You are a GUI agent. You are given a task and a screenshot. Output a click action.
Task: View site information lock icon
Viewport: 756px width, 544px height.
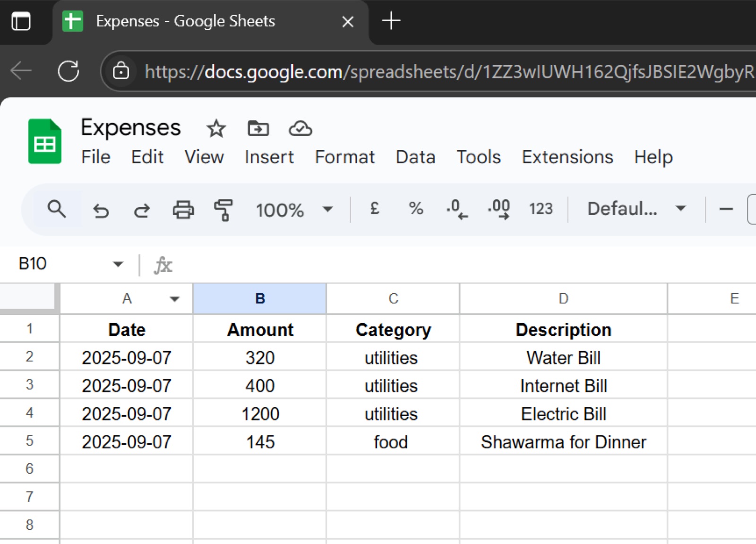121,71
